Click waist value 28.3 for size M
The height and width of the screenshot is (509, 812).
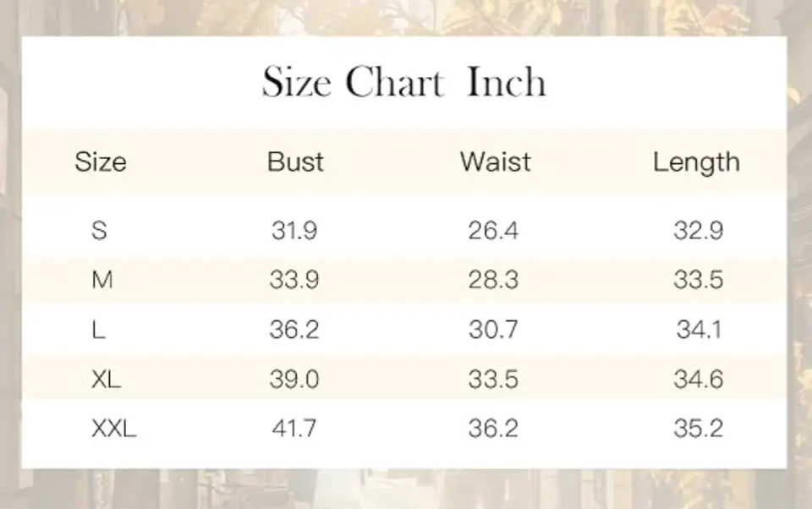493,280
